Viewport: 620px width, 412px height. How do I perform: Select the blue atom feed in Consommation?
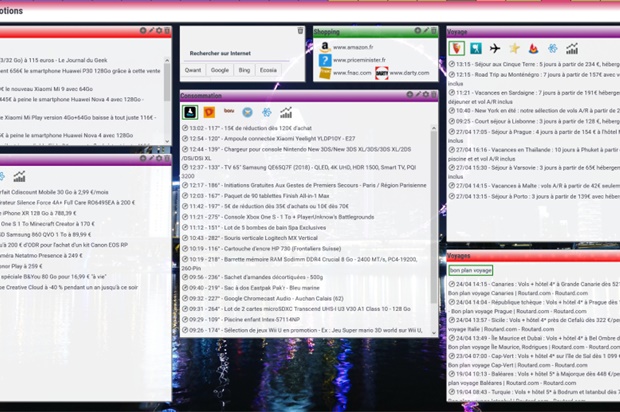(267, 113)
